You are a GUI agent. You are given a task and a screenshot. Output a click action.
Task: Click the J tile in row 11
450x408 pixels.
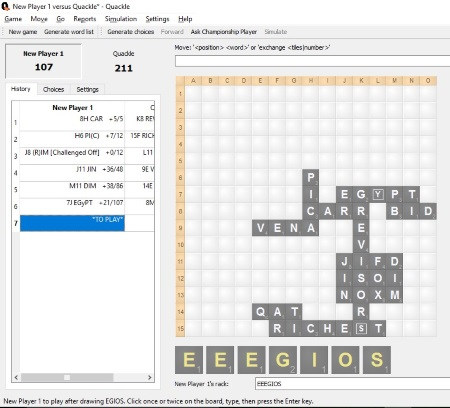[x=344, y=261]
